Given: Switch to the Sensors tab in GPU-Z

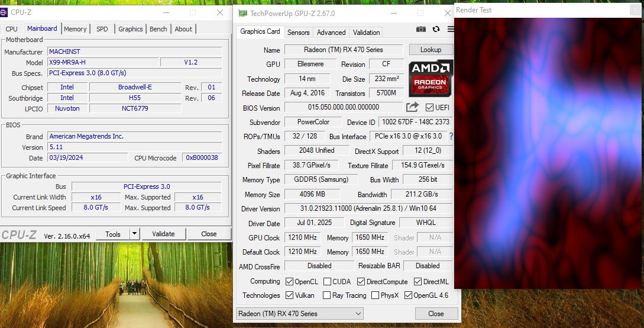Looking at the screenshot, I should click(299, 33).
